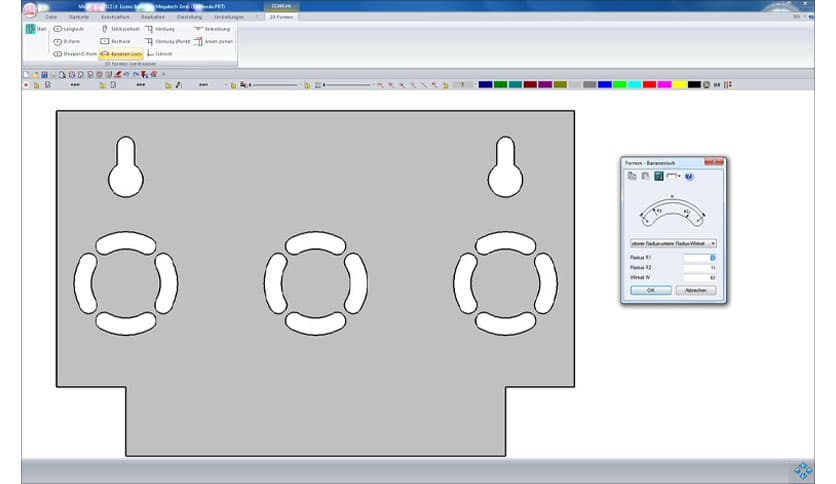Click the calculator icon in dialog
Image resolution: width=836 pixels, height=484 pixels.
tap(659, 176)
